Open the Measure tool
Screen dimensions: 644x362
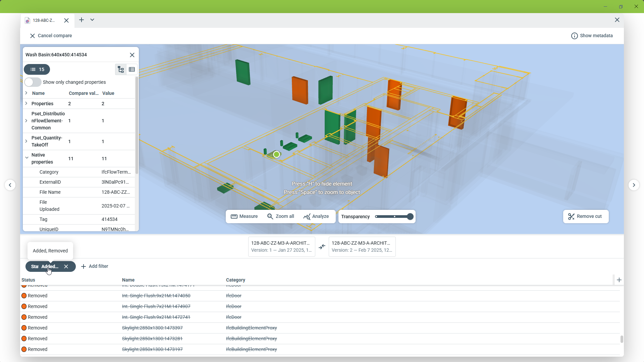point(244,216)
